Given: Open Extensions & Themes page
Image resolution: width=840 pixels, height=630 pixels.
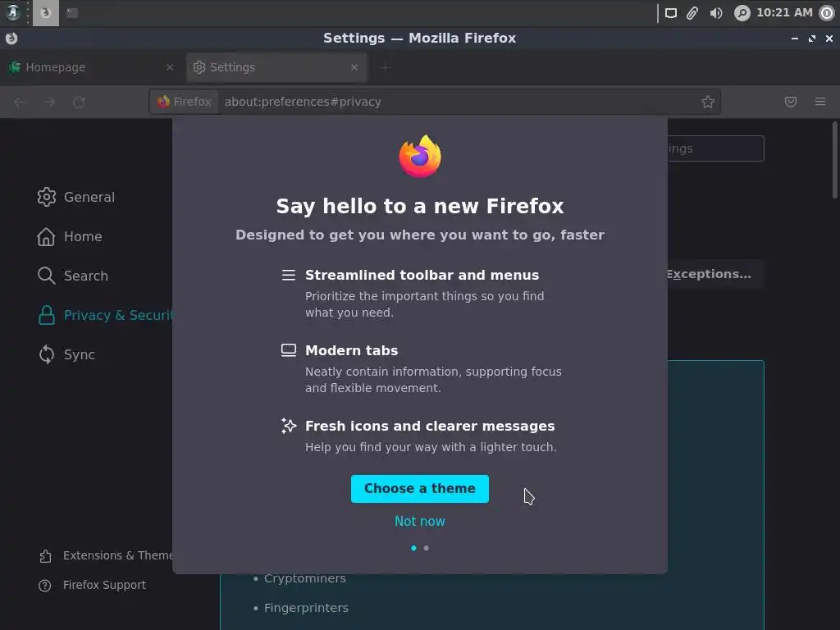Looking at the screenshot, I should (x=105, y=555).
